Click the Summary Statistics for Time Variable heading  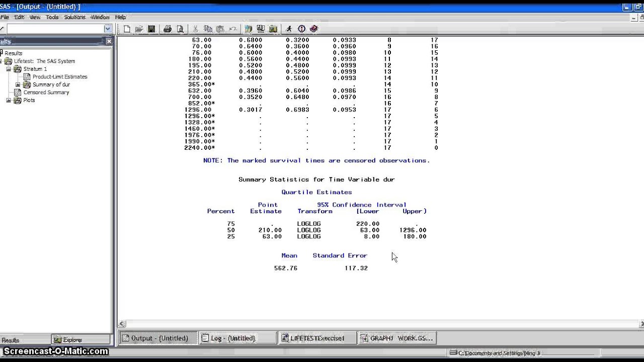pyautogui.click(x=316, y=179)
